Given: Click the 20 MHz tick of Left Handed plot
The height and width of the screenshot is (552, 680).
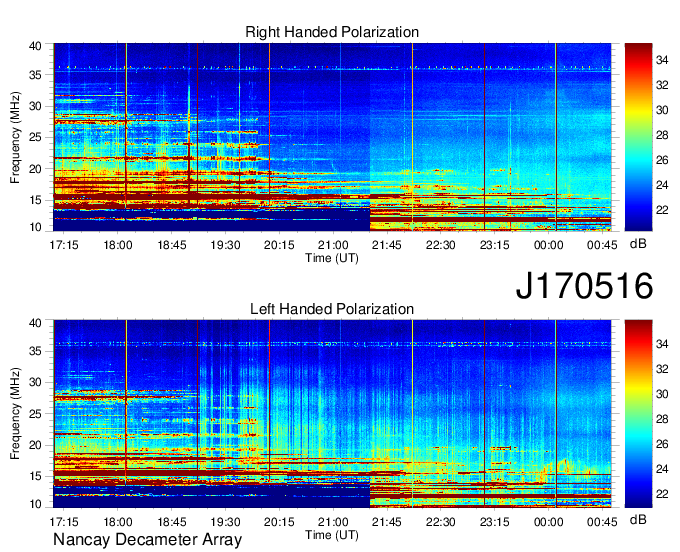Looking at the screenshot, I should click(35, 445).
